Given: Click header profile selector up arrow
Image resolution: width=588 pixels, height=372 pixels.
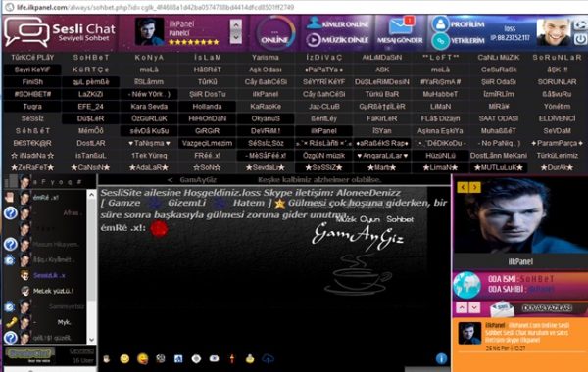Looking at the screenshot, I should pos(235,25).
